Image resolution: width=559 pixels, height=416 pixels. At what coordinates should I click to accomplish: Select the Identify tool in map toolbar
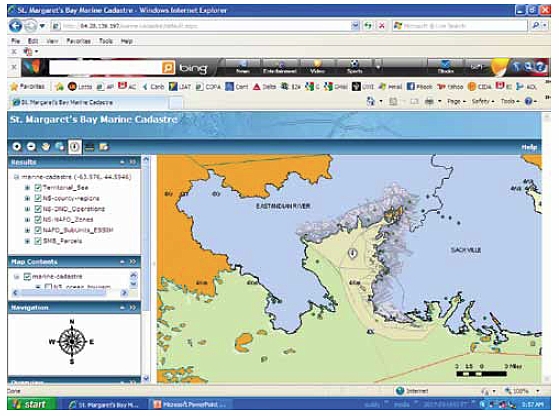pyautogui.click(x=75, y=147)
